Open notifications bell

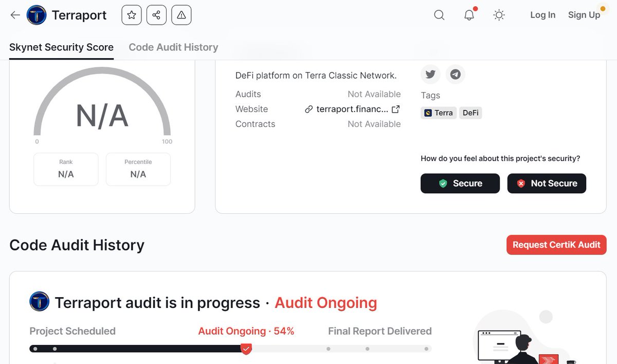[x=469, y=15]
